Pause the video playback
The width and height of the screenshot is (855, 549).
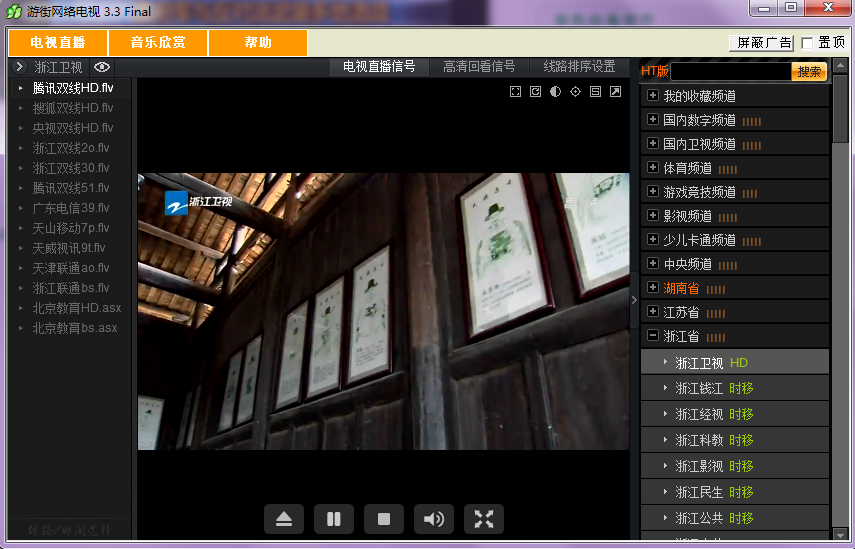[x=334, y=519]
